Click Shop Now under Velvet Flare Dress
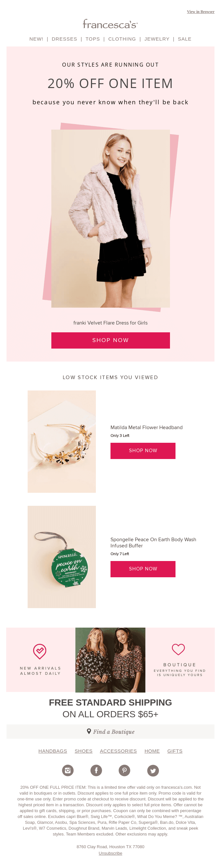Screen dimensions: 221x868 click(x=110, y=340)
